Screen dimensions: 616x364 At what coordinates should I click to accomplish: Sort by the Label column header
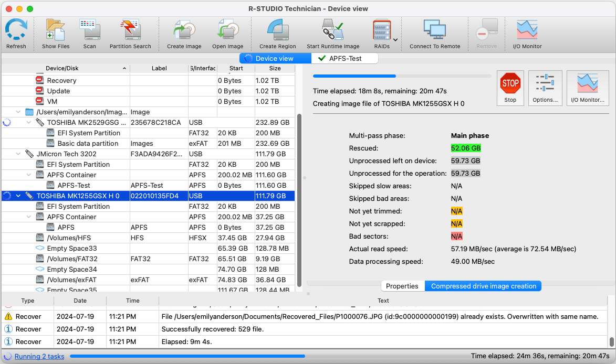(x=159, y=68)
